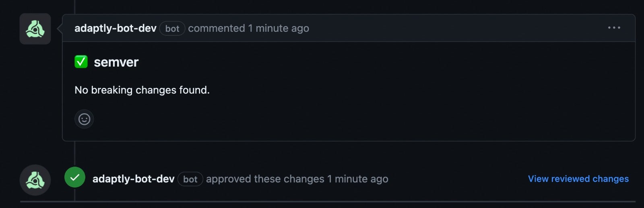644x208 pixels.
Task: Open adaptly-bot-dev profile from the comment header
Action: 115,28
